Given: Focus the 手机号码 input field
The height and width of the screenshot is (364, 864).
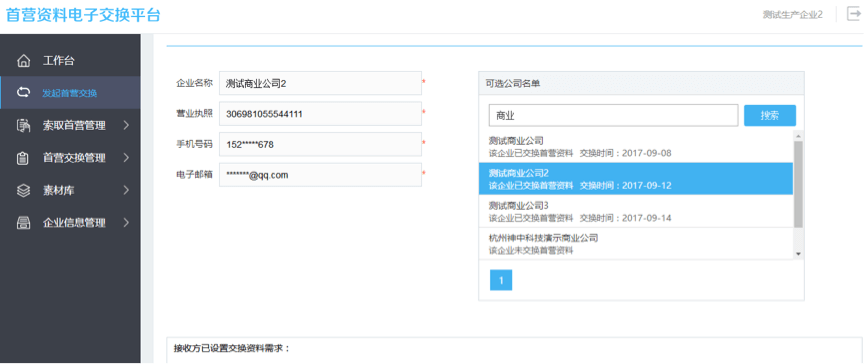Looking at the screenshot, I should coord(320,144).
